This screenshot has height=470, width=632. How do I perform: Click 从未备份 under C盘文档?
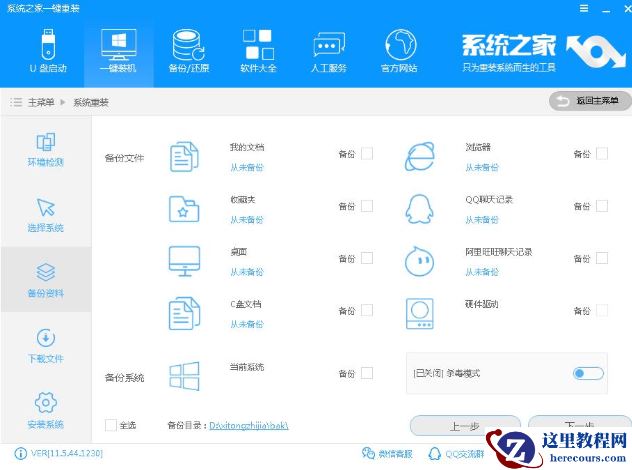point(247,324)
